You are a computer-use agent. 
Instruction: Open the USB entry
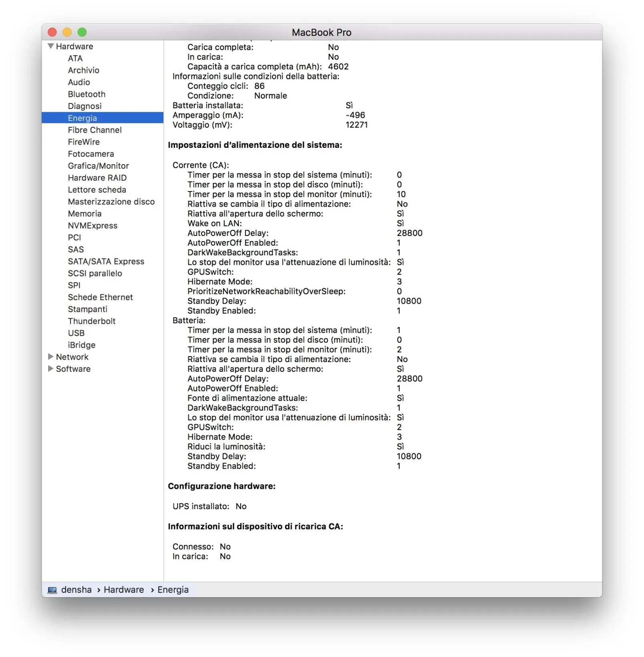(x=76, y=333)
